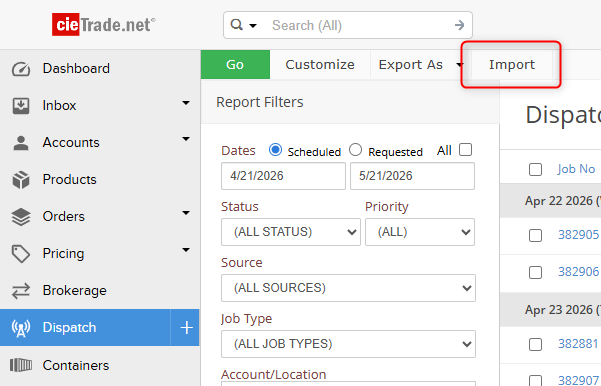The width and height of the screenshot is (601, 386).
Task: Open Orders in the sidebar
Action: (x=64, y=216)
